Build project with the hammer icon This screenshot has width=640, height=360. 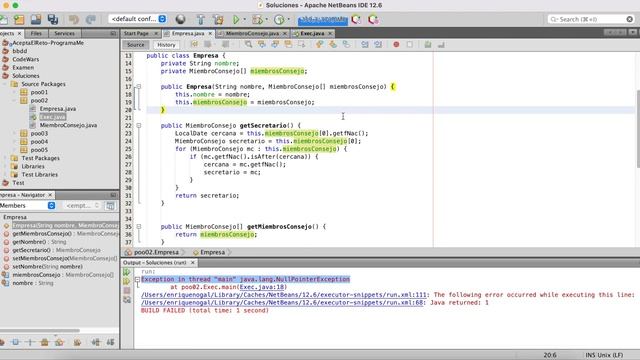click(201, 19)
